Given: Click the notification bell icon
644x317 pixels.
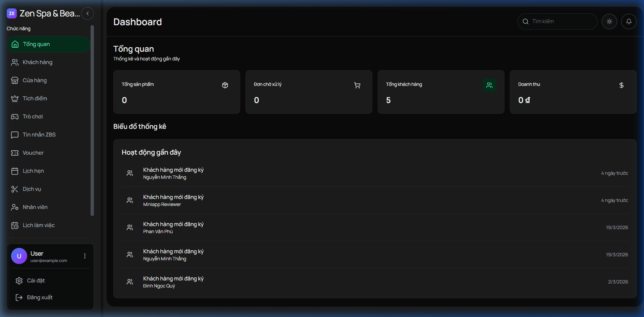Looking at the screenshot, I should point(629,21).
